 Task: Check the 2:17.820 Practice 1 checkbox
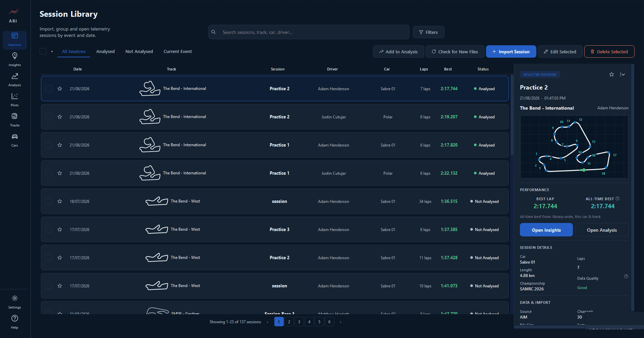pos(49,145)
